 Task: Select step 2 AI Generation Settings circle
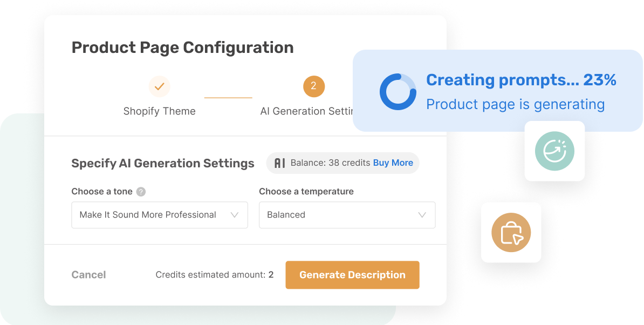click(x=314, y=86)
